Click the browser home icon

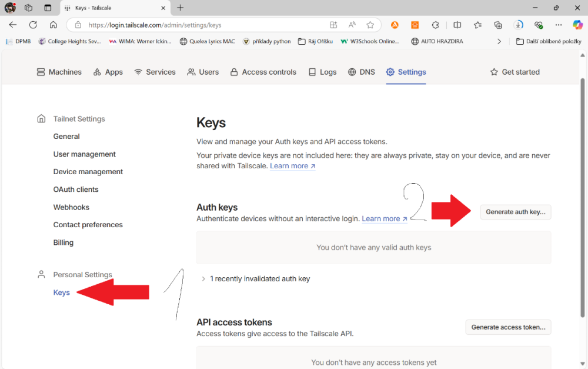pos(53,25)
